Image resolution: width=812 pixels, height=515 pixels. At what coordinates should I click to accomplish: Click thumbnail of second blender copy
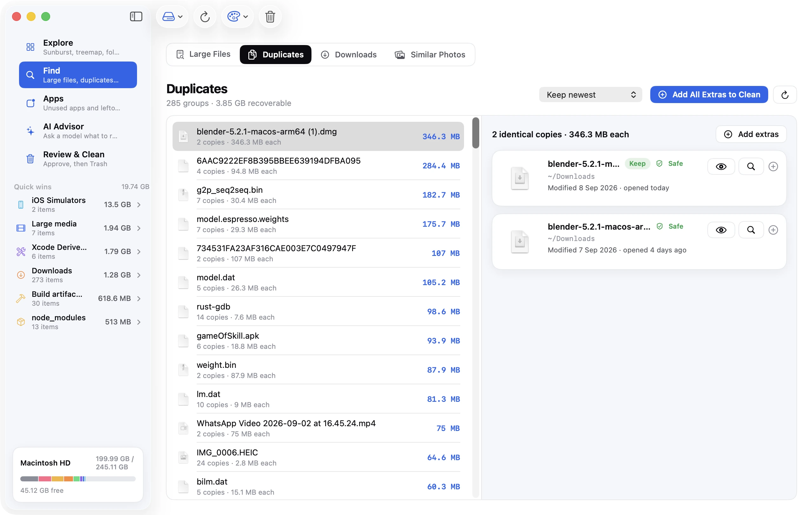point(519,241)
